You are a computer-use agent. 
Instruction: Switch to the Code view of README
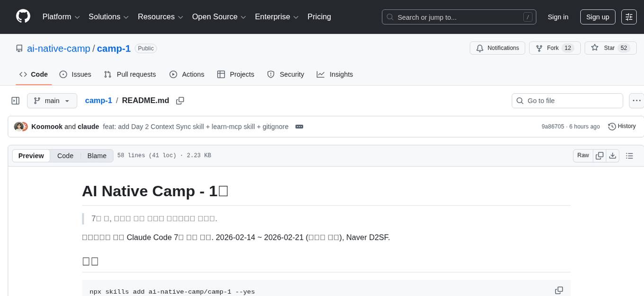pyautogui.click(x=65, y=156)
